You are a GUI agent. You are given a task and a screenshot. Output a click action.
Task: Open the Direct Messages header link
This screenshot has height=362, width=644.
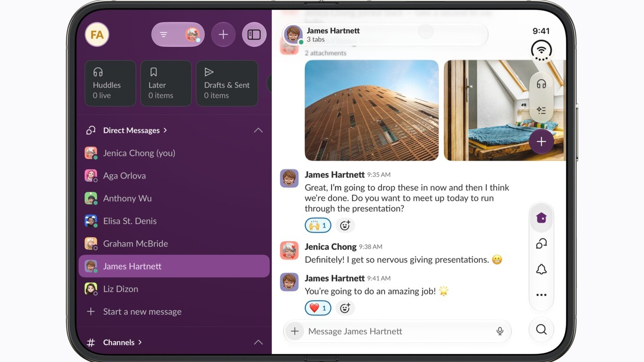click(x=135, y=131)
